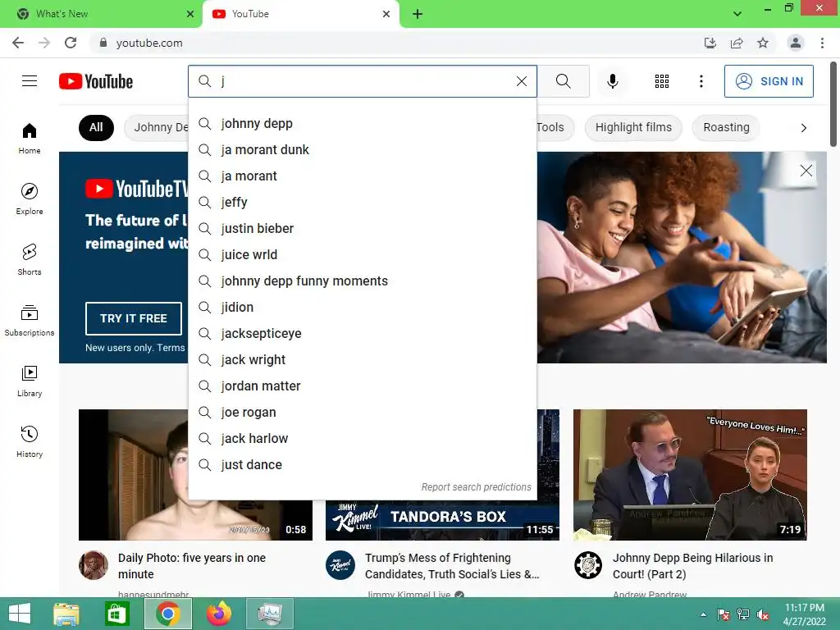840x630 pixels.
Task: Open Explore in the sidebar
Action: [30, 199]
